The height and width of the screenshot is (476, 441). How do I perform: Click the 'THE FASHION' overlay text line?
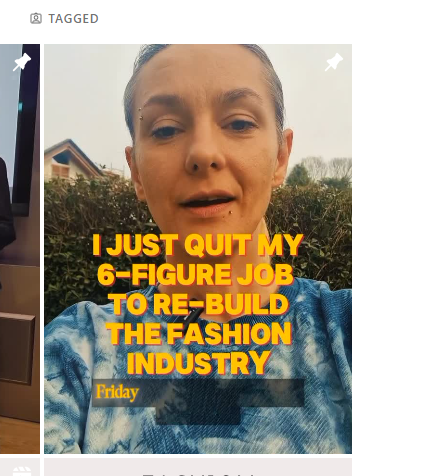tap(199, 333)
